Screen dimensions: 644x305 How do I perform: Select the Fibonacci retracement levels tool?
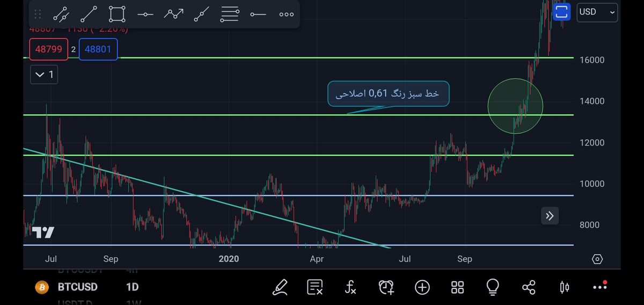(x=230, y=14)
